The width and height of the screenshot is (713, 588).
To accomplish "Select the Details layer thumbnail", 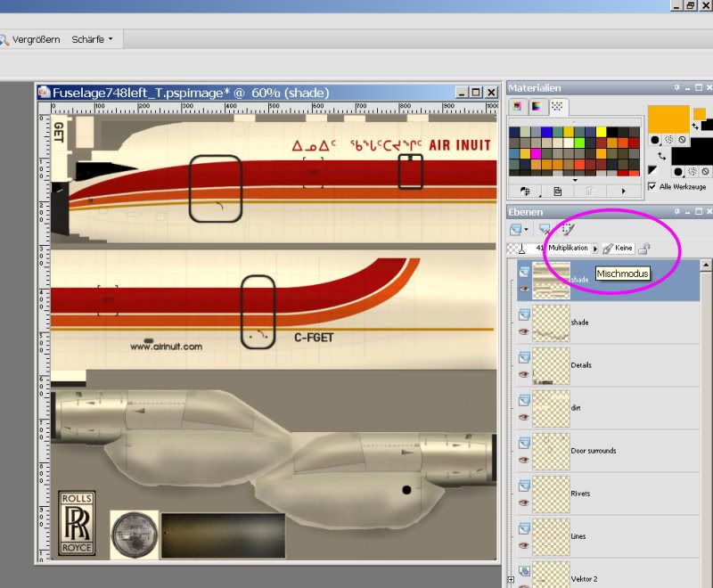I will click(x=551, y=366).
